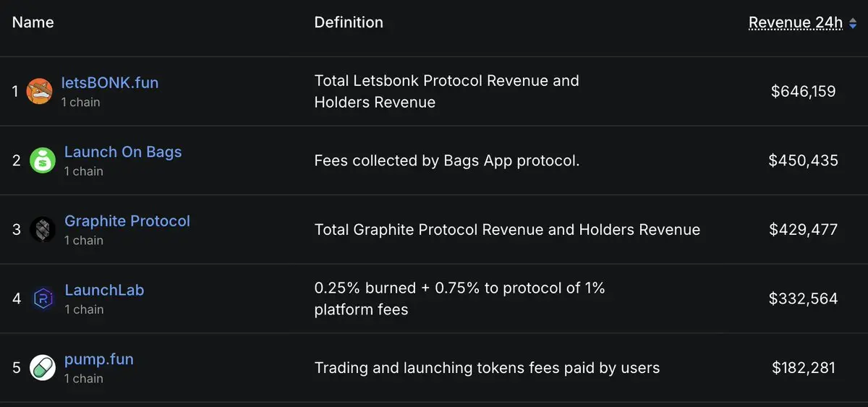Click the Graphite Protocol definition text
The image size is (868, 407).
[x=507, y=230]
